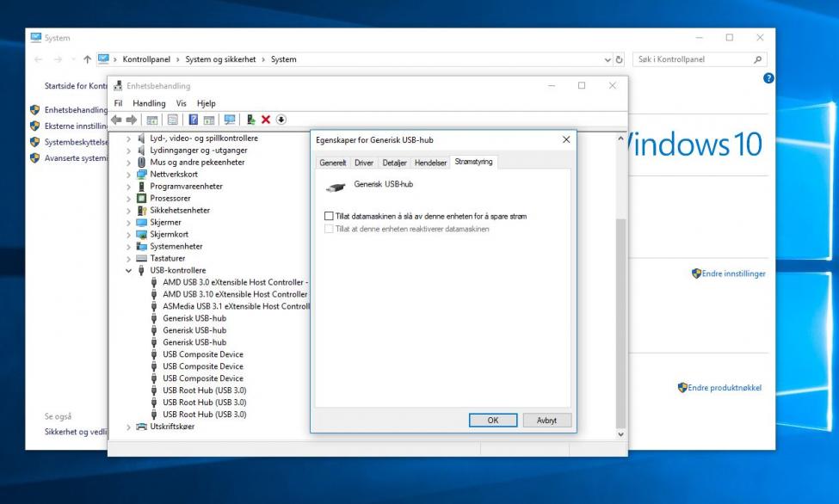
Task: Click the Endre innstillinger link
Action: click(x=734, y=274)
